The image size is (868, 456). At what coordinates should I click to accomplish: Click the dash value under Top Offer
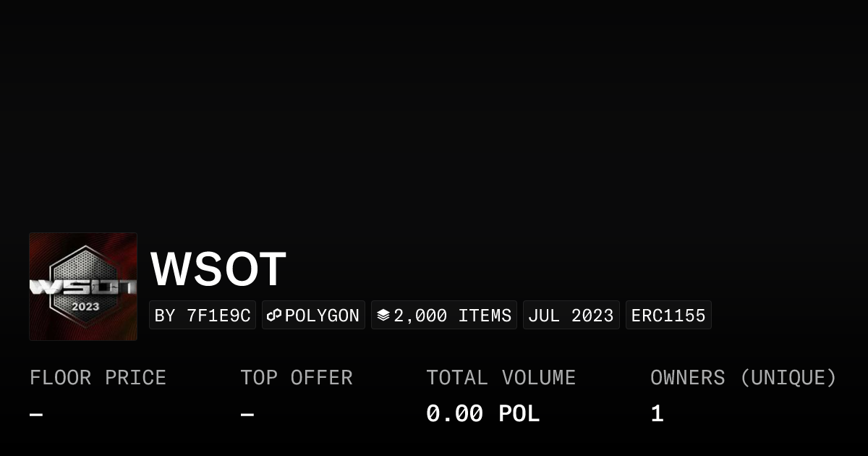(x=247, y=415)
